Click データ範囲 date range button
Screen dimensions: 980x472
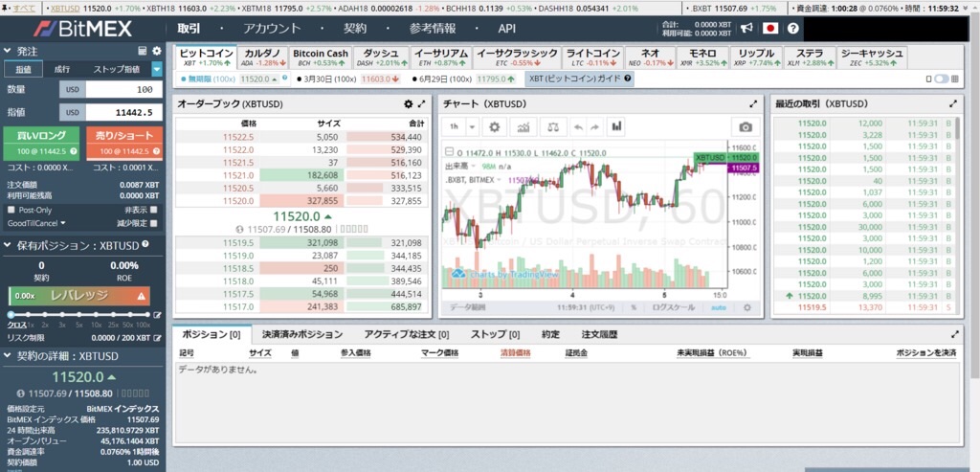click(468, 307)
